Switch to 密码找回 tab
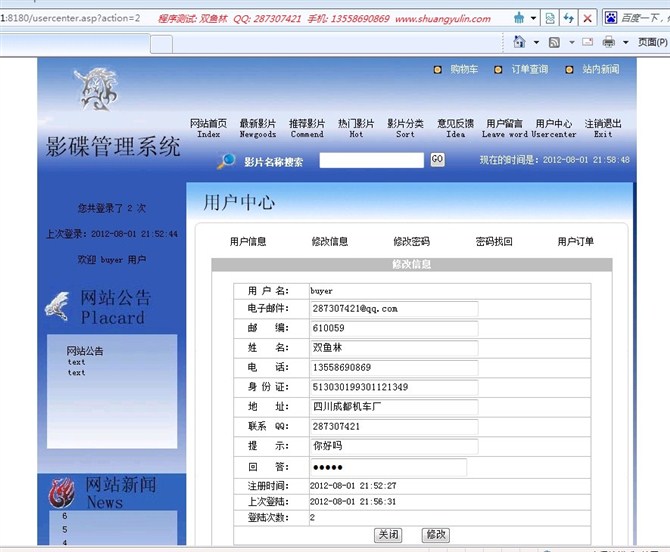 pyautogui.click(x=494, y=242)
